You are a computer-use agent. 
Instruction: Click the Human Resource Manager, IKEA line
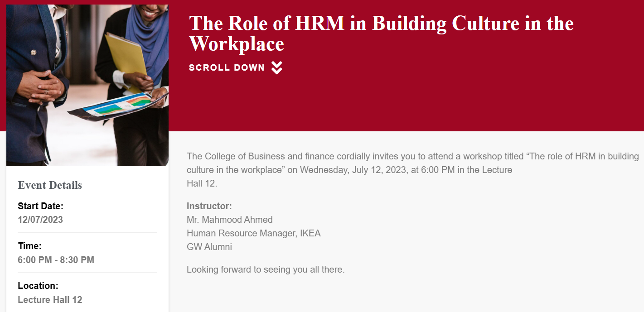253,233
